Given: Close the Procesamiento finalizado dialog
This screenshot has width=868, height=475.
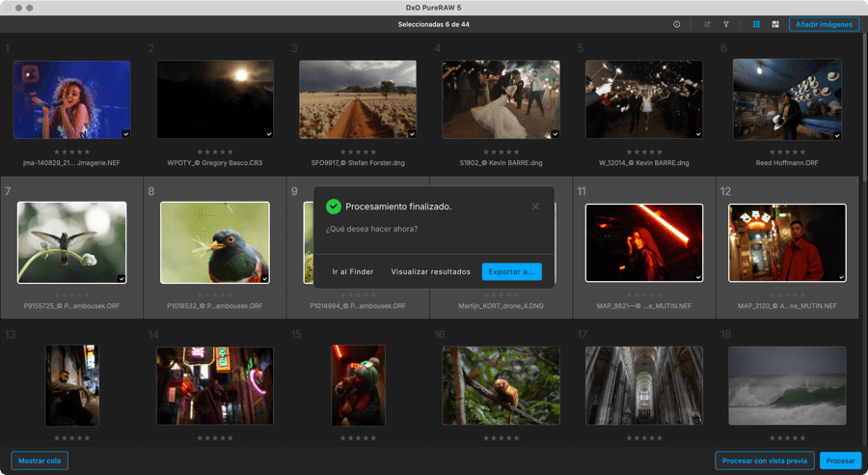Looking at the screenshot, I should 535,207.
